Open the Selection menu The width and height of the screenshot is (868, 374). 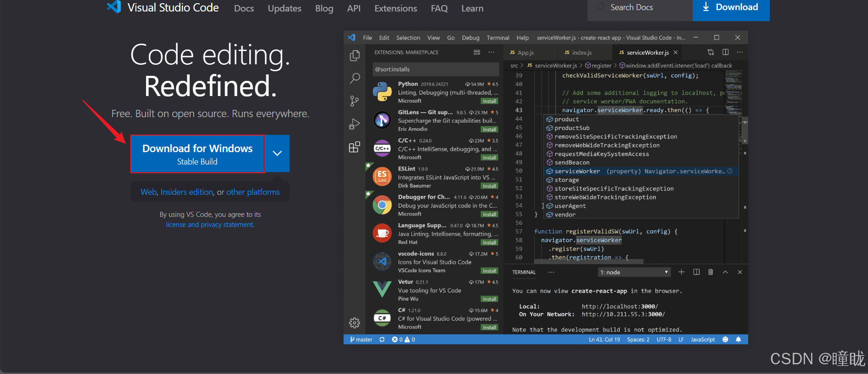408,38
